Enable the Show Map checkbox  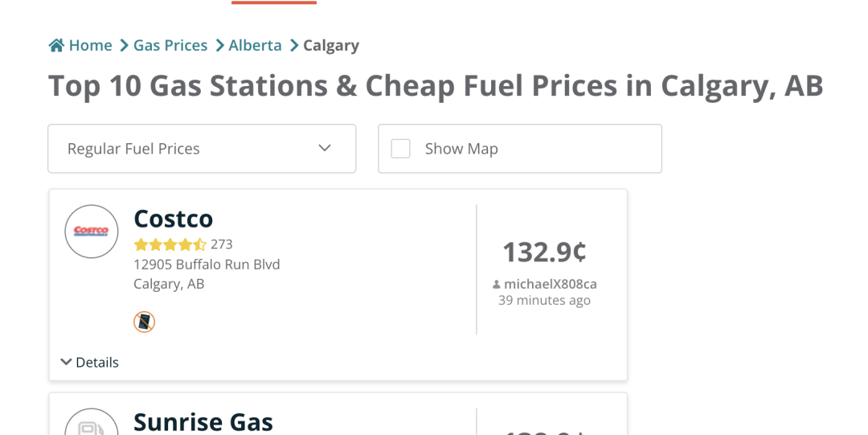point(401,149)
